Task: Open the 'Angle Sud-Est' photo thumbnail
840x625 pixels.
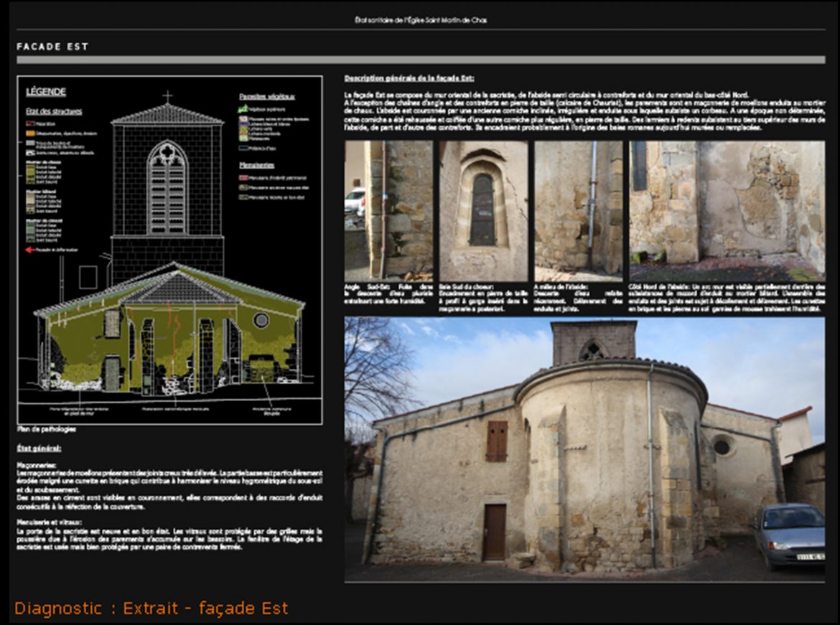Action: (388, 210)
